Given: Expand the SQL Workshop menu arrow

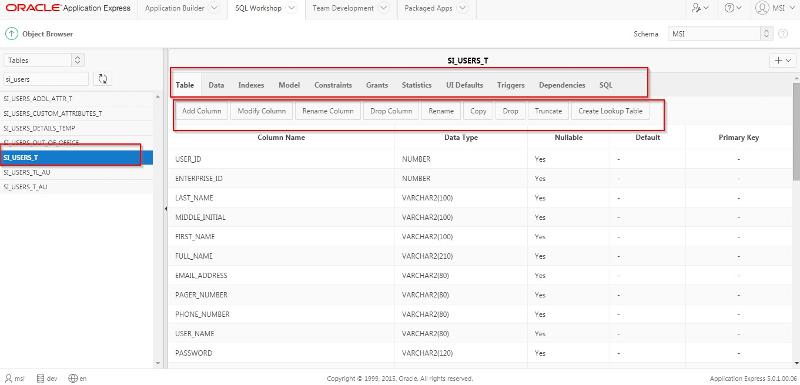Looking at the screenshot, I should pyautogui.click(x=291, y=8).
